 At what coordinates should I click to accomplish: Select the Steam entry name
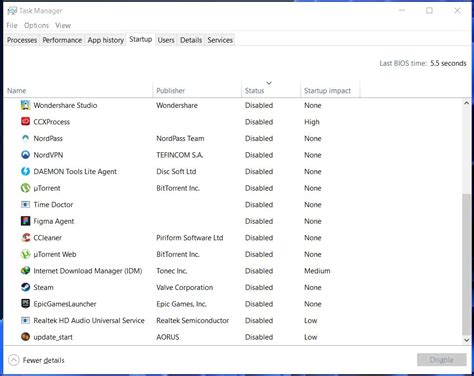pyautogui.click(x=43, y=287)
